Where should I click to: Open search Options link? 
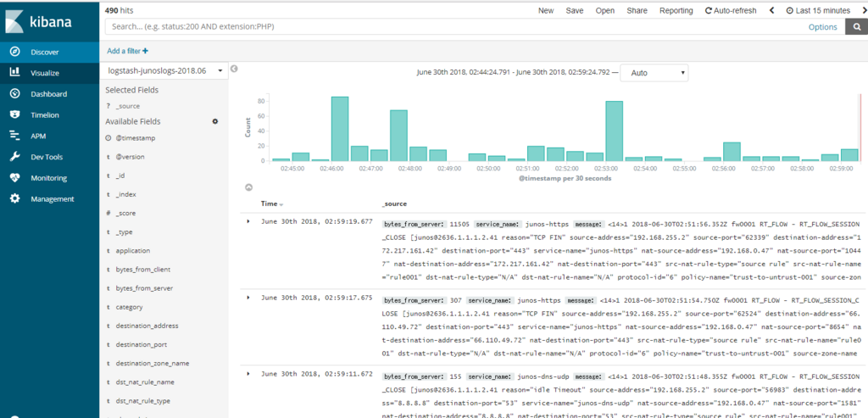pyautogui.click(x=822, y=26)
